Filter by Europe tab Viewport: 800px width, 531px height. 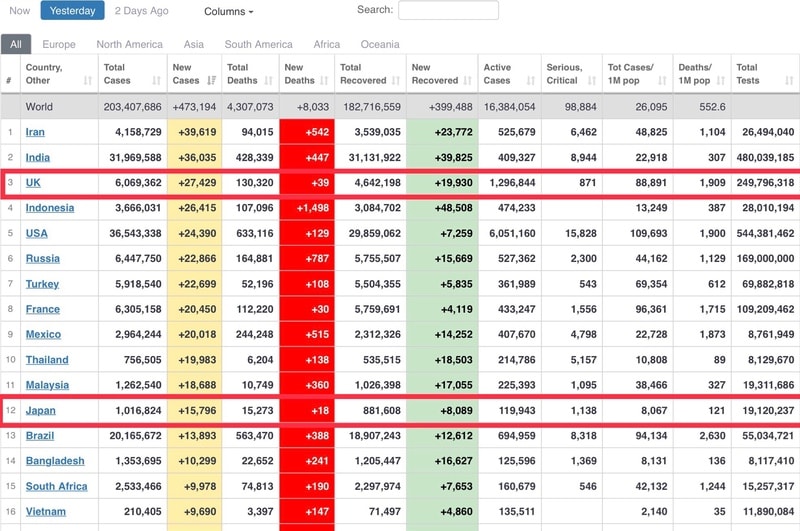(x=59, y=44)
